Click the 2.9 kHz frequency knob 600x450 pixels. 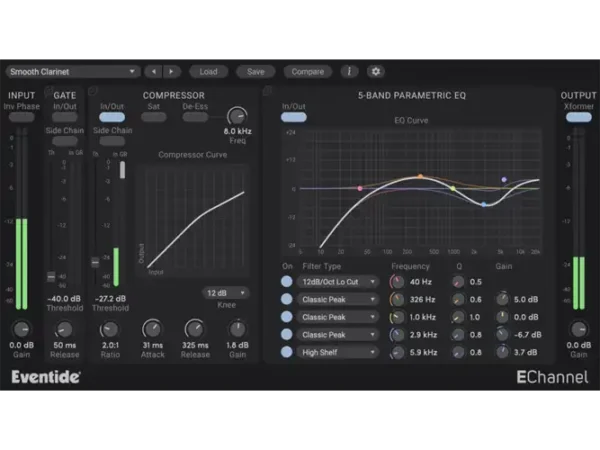[x=398, y=335]
